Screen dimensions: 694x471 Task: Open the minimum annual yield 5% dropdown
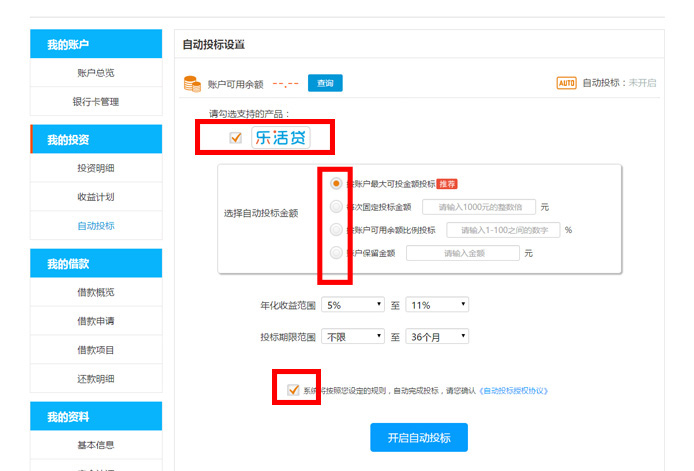(353, 305)
